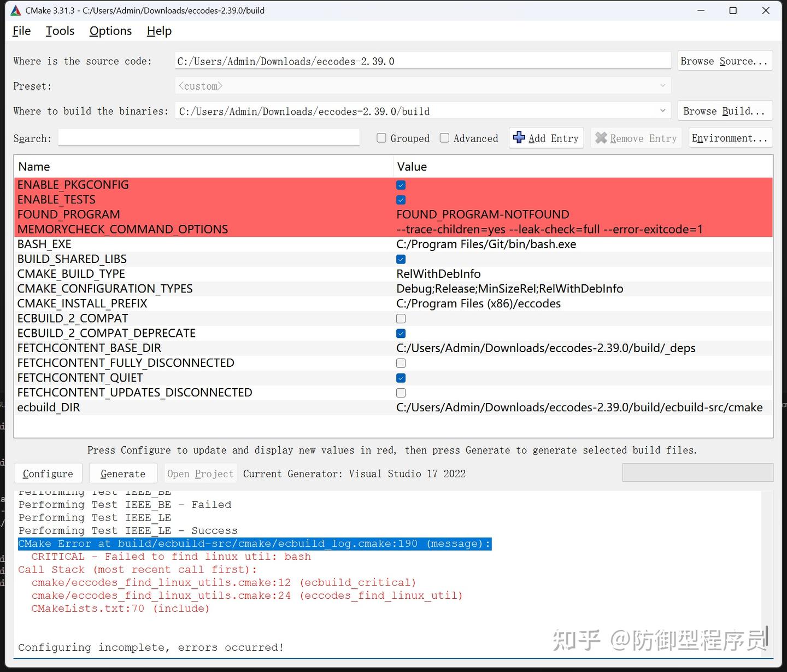The image size is (787, 672).
Task: Click the Performing Test IEEE_BE - Failed line
Action: pyautogui.click(x=125, y=505)
